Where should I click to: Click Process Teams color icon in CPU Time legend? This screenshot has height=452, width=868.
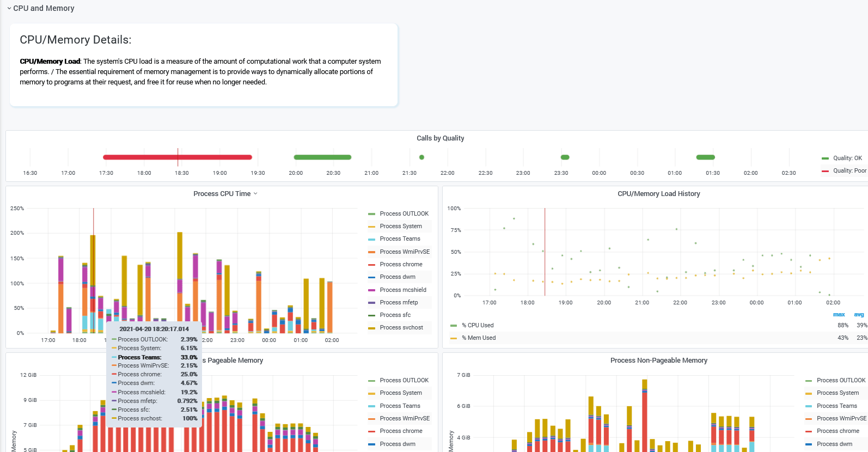click(x=372, y=239)
